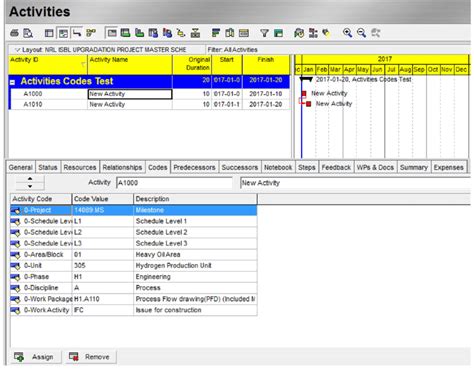474x373 pixels.
Task: Open the Timescale settings icon
Action: (x=244, y=33)
